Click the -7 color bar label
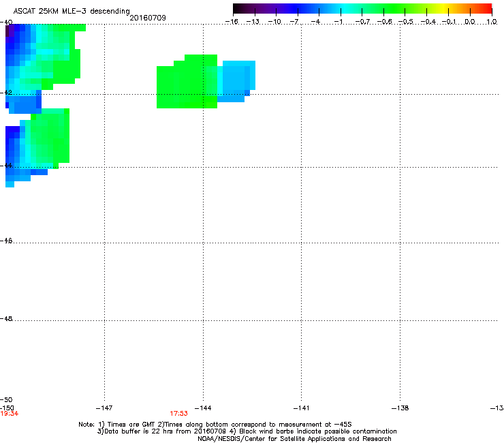The image size is (504, 443). [x=294, y=22]
